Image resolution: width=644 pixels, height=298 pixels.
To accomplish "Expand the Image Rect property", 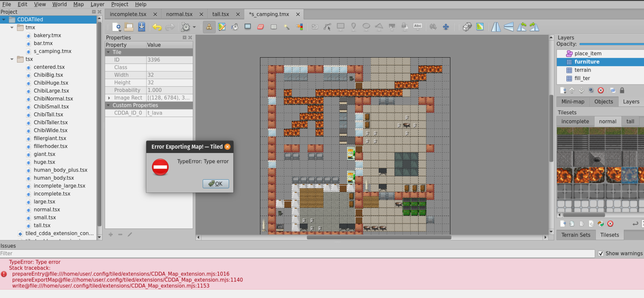I will tap(109, 98).
